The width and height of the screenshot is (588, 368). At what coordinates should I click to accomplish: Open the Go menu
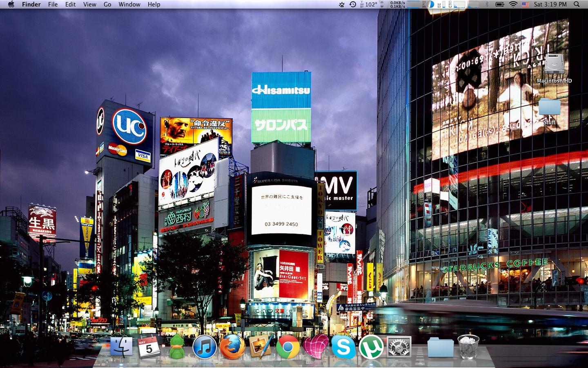[x=107, y=4]
